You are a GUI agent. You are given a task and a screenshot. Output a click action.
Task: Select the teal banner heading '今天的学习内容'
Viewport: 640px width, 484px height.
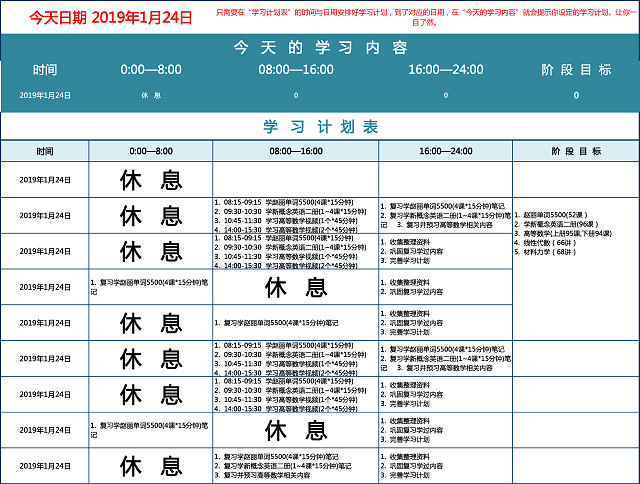coord(320,48)
